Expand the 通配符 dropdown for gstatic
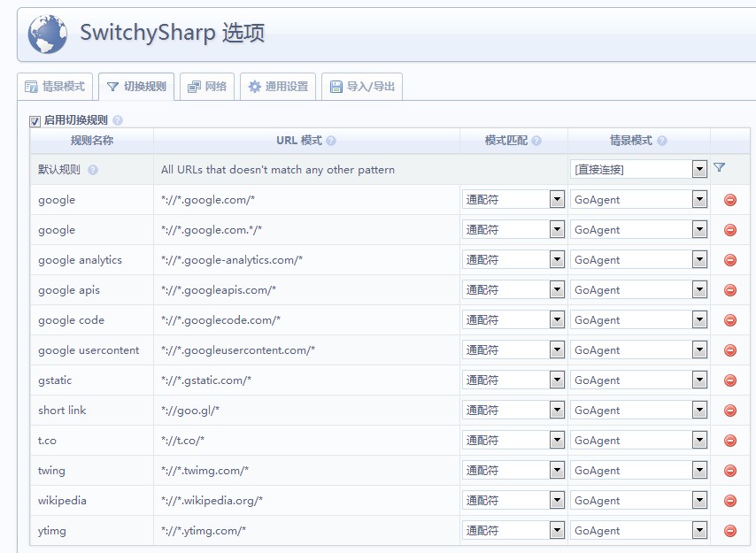 (x=513, y=380)
